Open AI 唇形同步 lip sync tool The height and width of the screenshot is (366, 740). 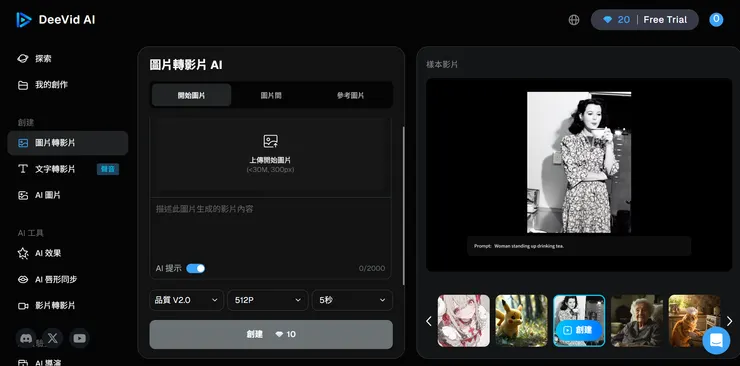coord(47,279)
